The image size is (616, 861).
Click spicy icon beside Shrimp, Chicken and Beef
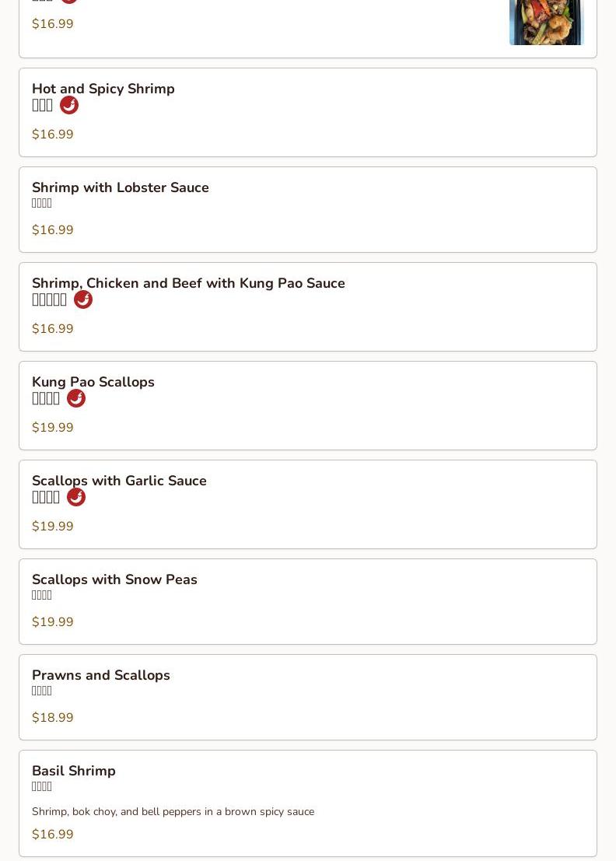point(83,299)
